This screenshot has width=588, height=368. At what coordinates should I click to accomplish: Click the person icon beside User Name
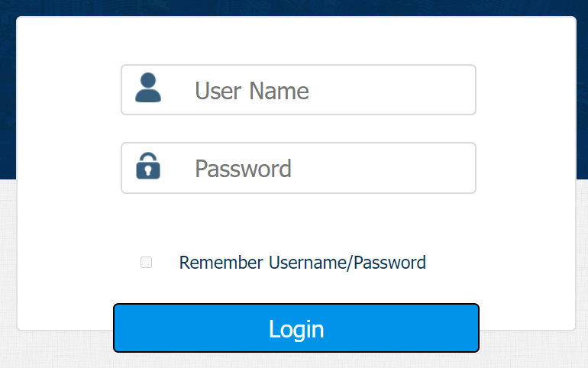[x=148, y=87]
